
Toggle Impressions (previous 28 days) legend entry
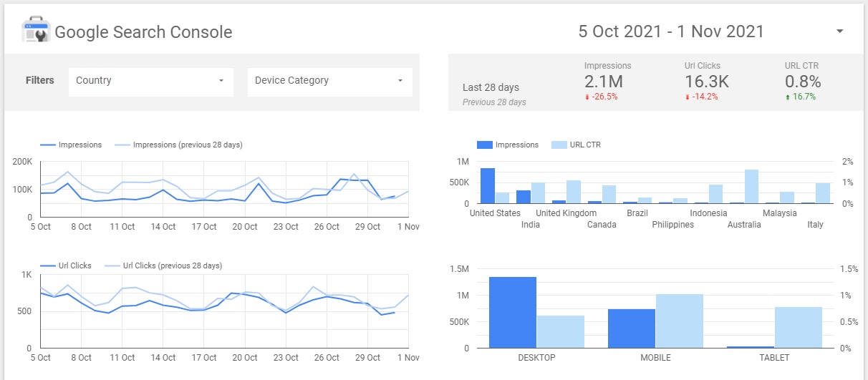(178, 145)
